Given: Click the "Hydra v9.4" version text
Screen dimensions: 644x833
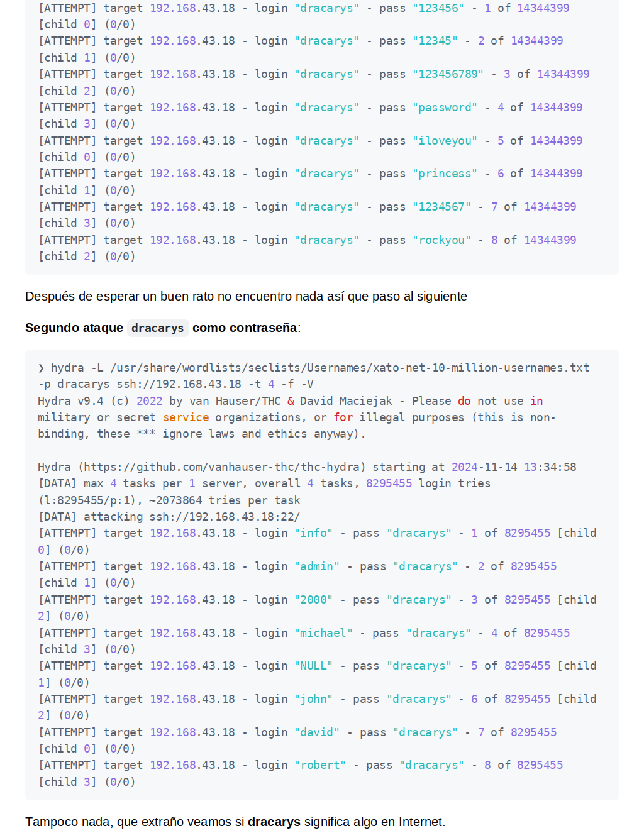Looking at the screenshot, I should pos(70,401).
